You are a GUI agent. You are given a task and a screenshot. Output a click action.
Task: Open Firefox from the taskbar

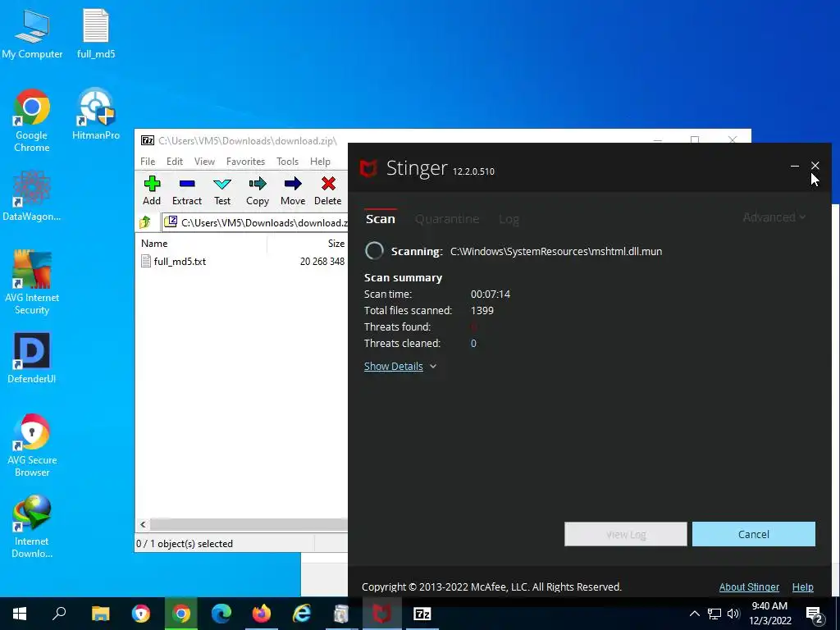pos(262,614)
